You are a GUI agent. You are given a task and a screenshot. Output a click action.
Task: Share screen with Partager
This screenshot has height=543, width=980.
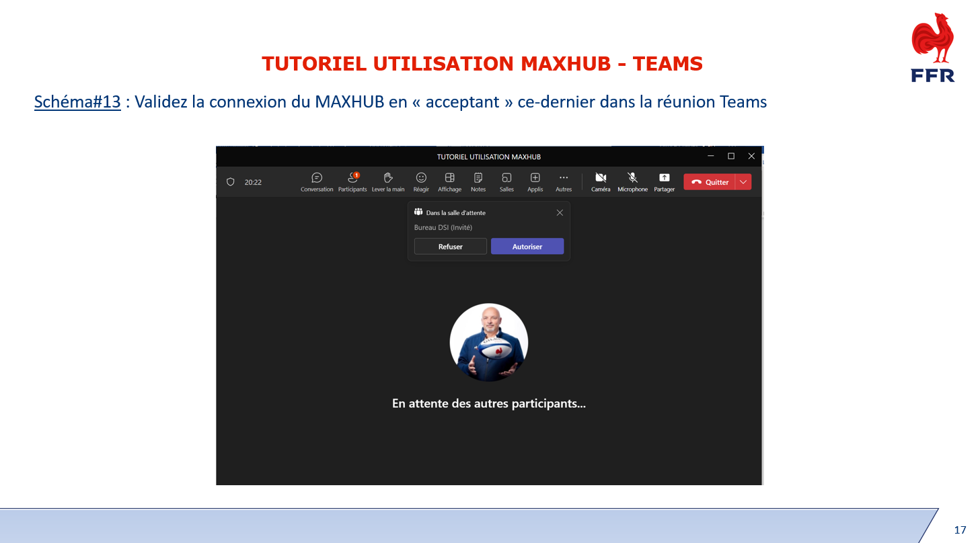click(665, 181)
